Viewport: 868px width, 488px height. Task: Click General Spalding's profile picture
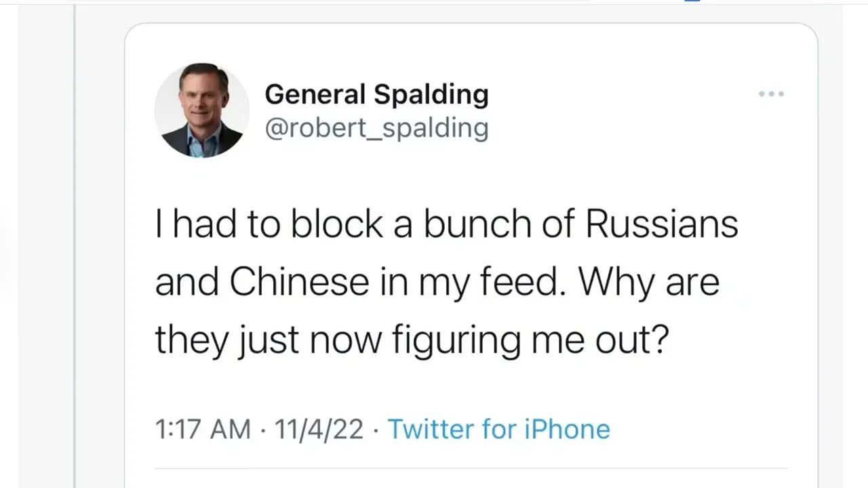pyautogui.click(x=201, y=110)
